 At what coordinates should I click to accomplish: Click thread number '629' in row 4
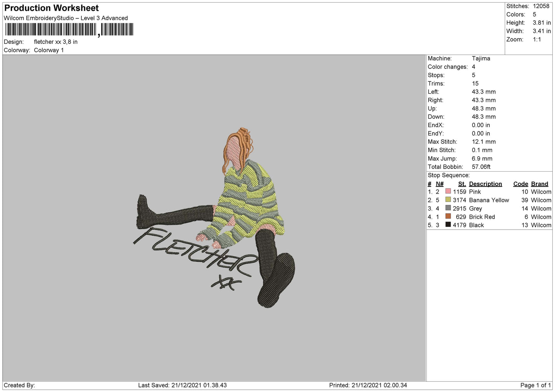click(x=461, y=217)
